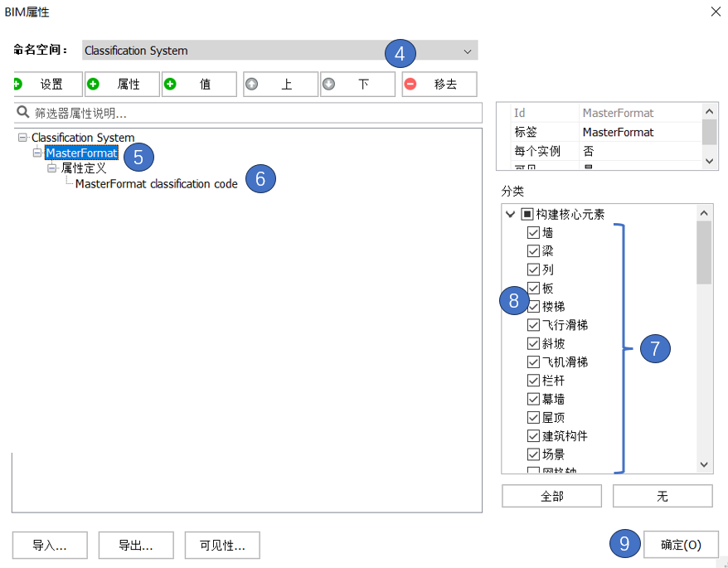
Task: Click the 筛选器属性说明 search field
Action: click(x=249, y=113)
